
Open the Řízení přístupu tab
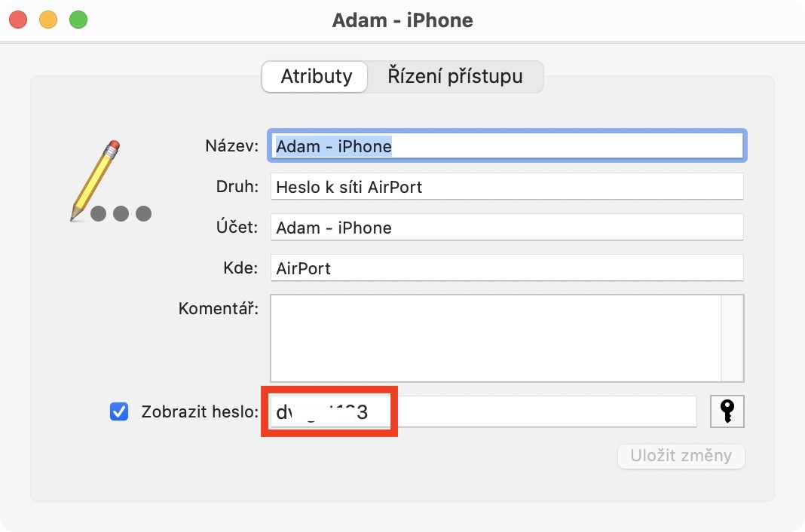455,76
